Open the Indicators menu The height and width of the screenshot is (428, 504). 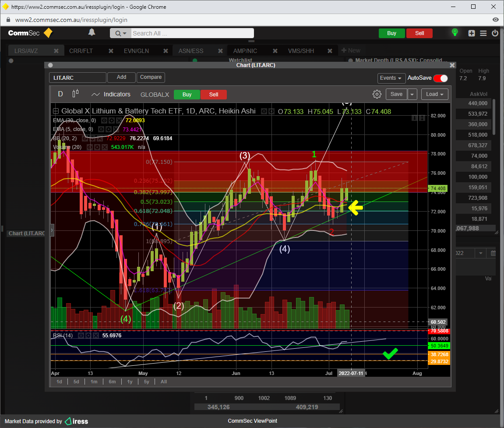[x=111, y=94]
